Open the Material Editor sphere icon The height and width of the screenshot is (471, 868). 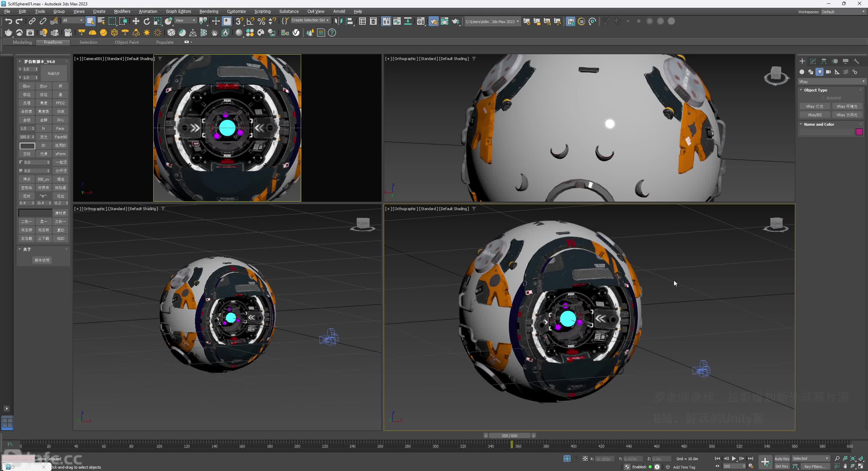(239, 33)
